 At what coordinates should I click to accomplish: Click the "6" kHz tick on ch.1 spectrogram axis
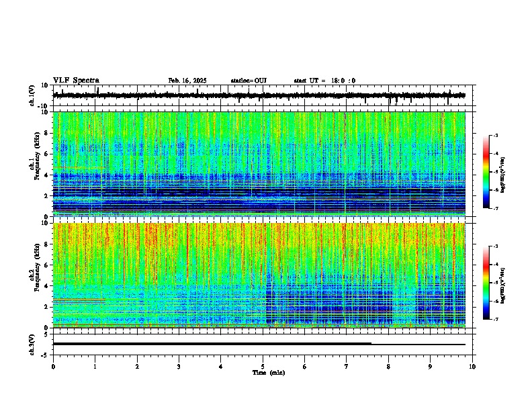pos(46,154)
